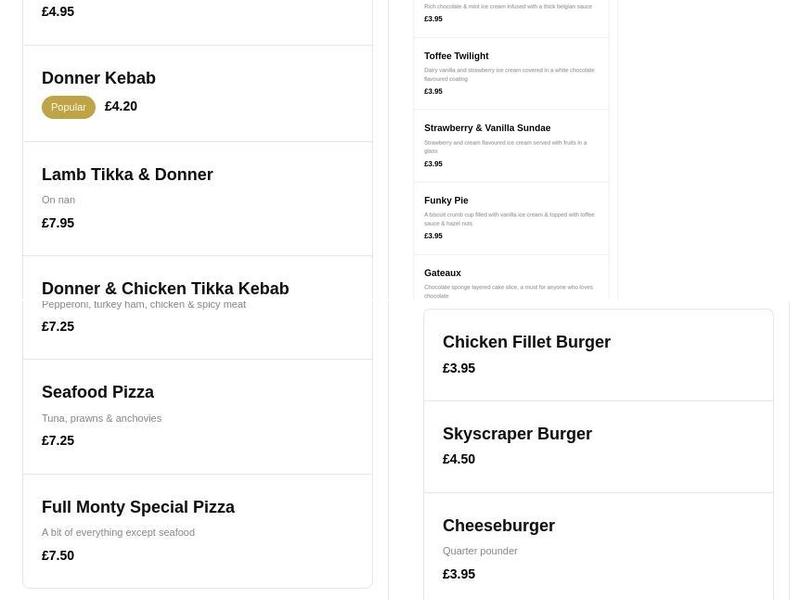
Task: Select the Gateaux chocolate cake slice
Action: [440, 272]
